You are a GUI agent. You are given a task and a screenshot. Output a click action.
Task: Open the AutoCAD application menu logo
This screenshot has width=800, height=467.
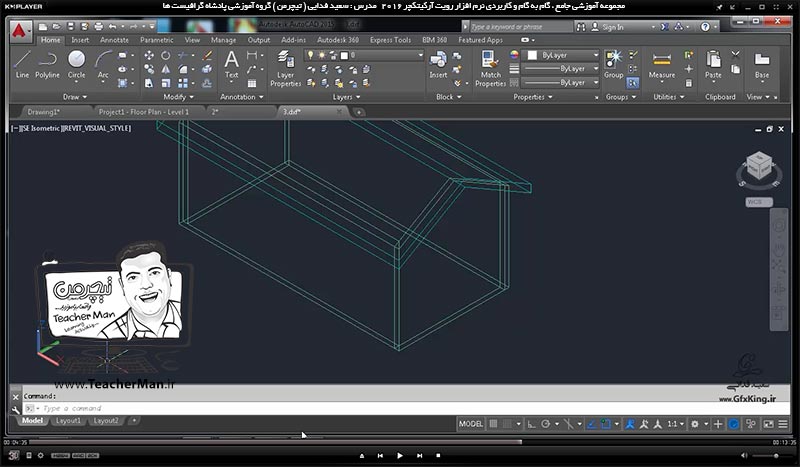(x=19, y=31)
